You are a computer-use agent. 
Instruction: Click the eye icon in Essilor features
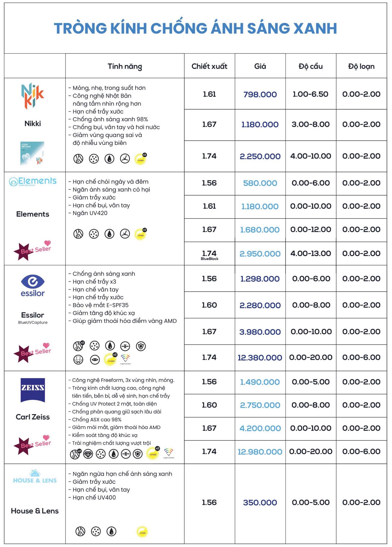click(x=95, y=360)
